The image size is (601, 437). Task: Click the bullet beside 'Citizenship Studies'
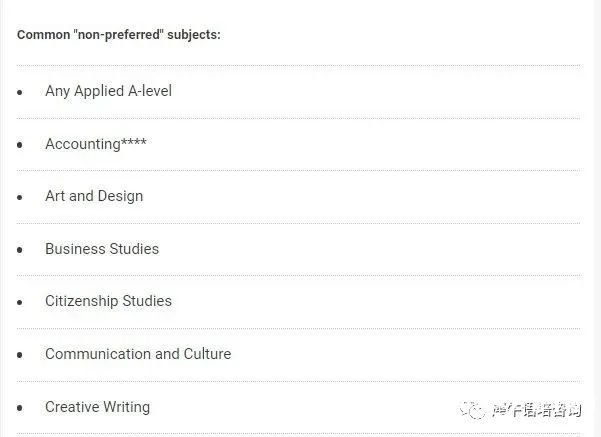coord(20,302)
